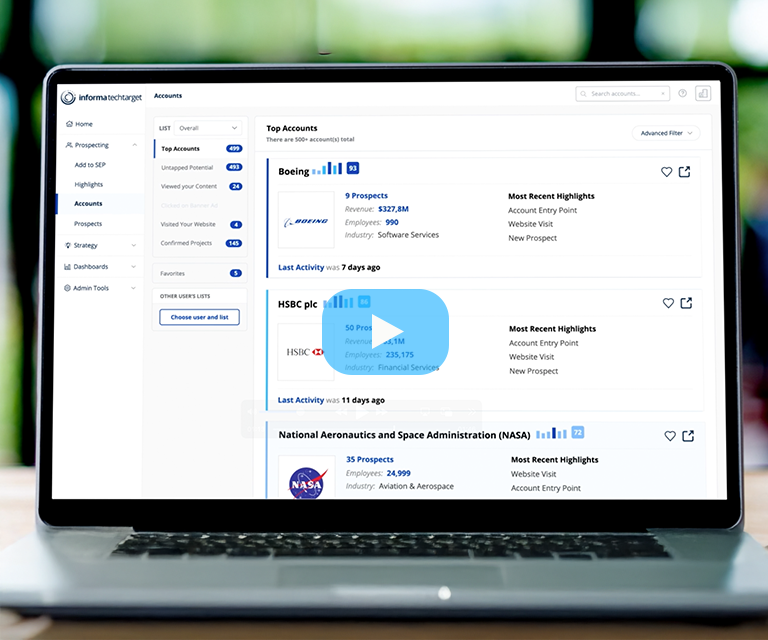
Task: Click the NASA account name
Action: [405, 435]
